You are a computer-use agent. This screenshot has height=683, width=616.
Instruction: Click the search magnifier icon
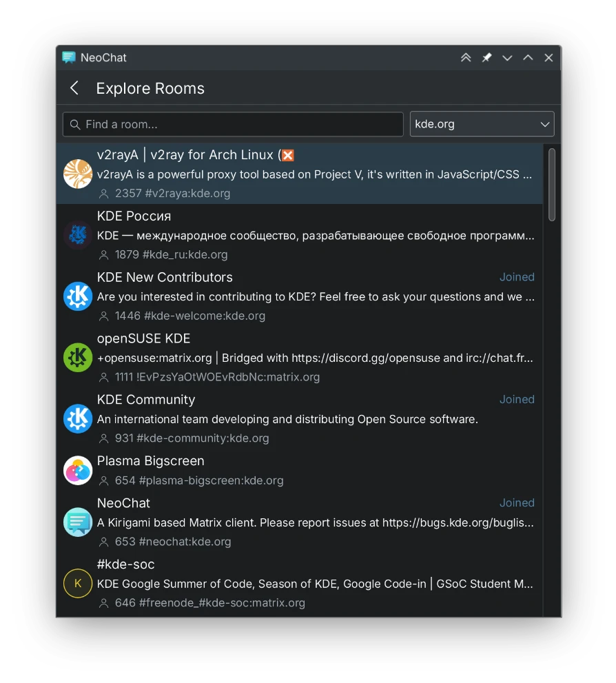75,125
